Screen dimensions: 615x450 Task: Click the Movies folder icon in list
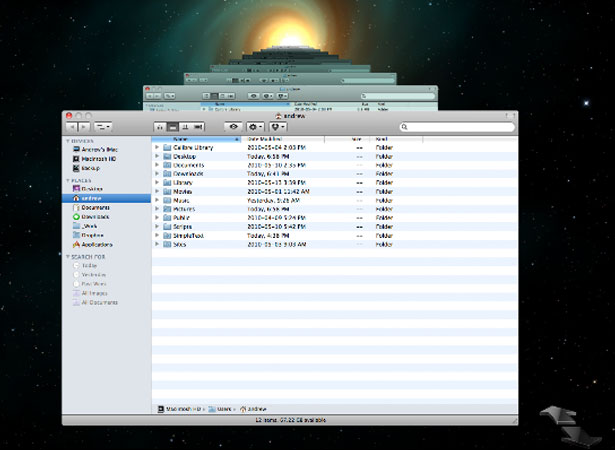167,191
